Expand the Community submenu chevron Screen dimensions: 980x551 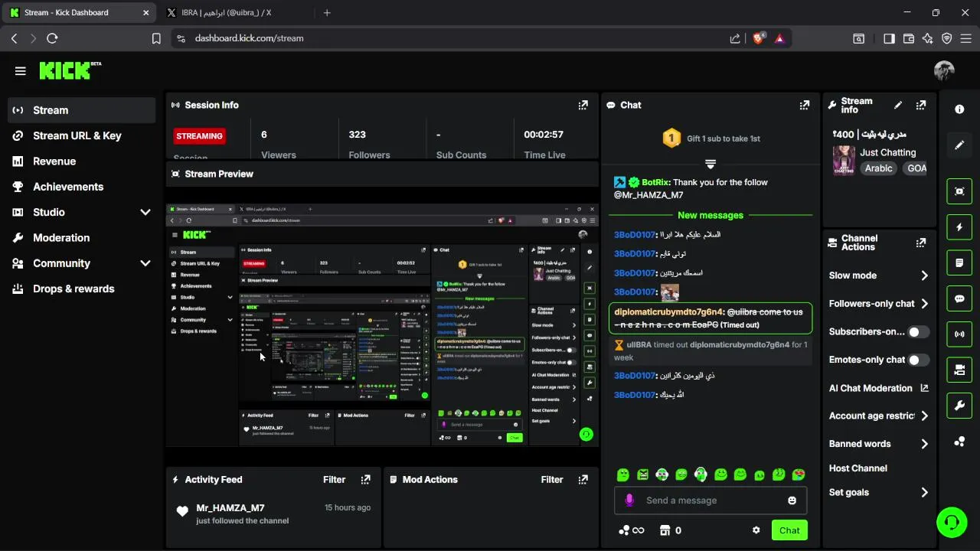[145, 263]
